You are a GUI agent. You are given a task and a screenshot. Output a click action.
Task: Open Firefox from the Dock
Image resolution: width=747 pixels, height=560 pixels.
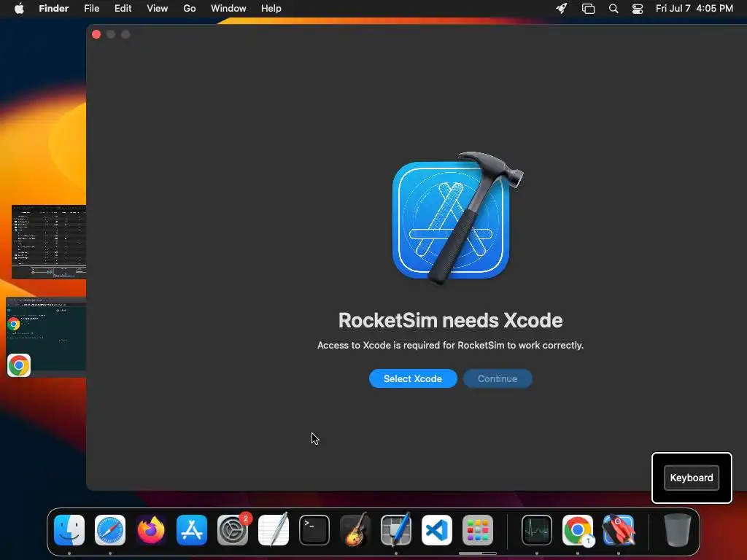click(x=151, y=530)
